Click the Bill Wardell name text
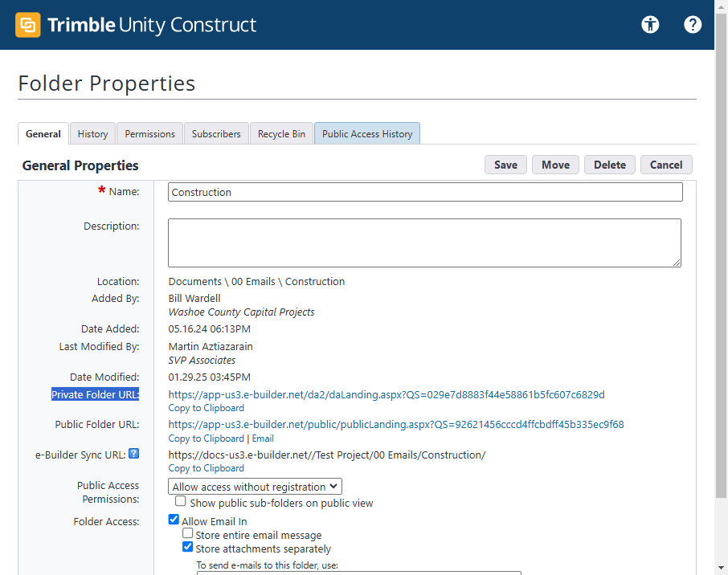The image size is (728, 575). pyautogui.click(x=194, y=299)
